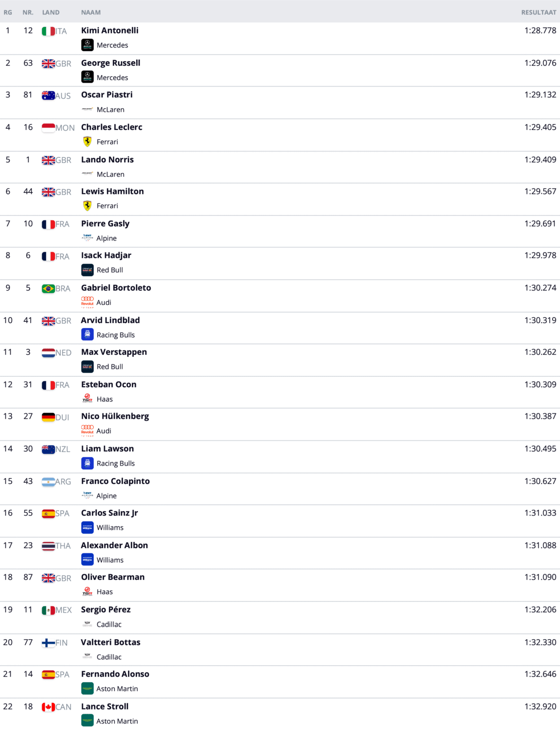Image resolution: width=560 pixels, height=729 pixels.
Task: Click Audi logo under Gabriel Bortoleto
Action: point(87,302)
